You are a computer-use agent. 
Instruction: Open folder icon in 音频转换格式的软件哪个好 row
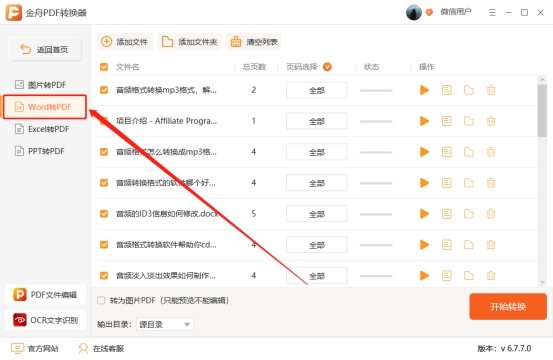coord(469,183)
